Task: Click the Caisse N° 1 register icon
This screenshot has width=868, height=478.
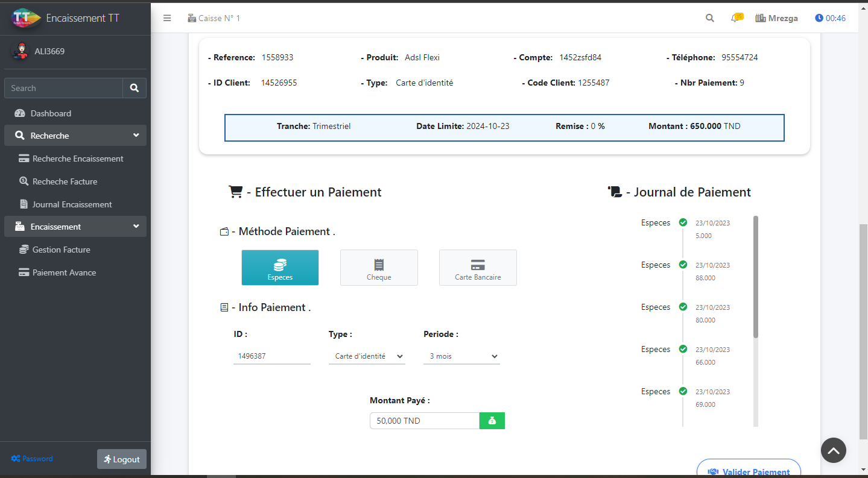Action: click(x=192, y=18)
